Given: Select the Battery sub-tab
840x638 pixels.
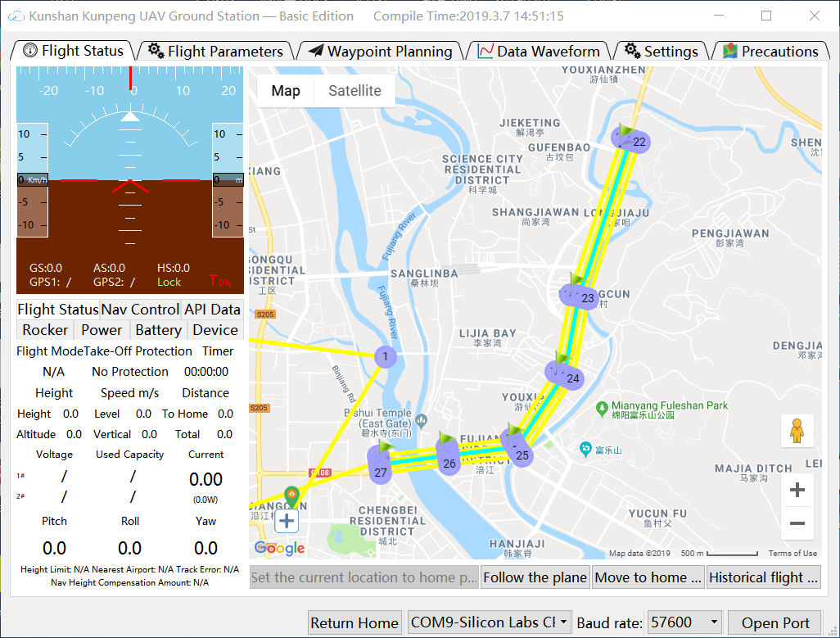Looking at the screenshot, I should pos(158,330).
